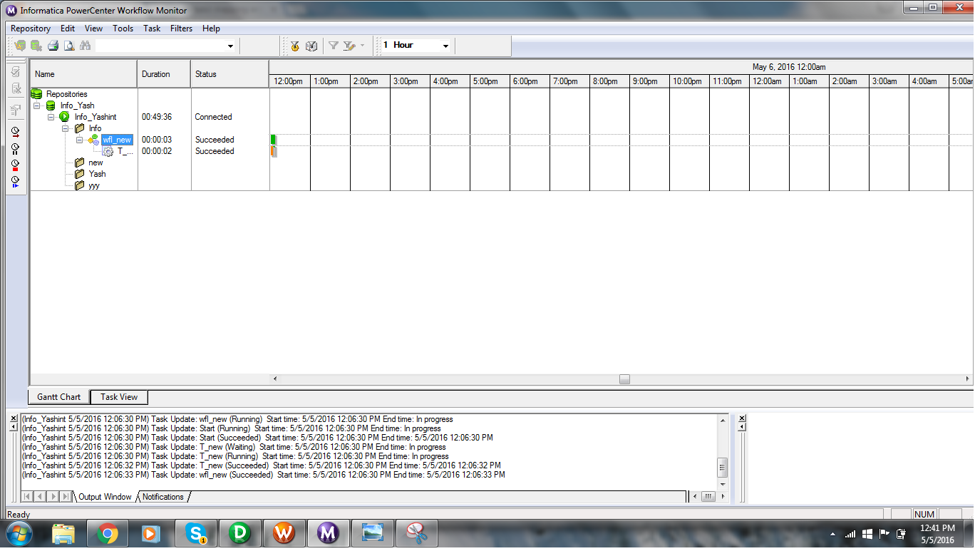The image size is (980, 556).
Task: Click the filter funnel icon in toolbar
Action: point(333,45)
